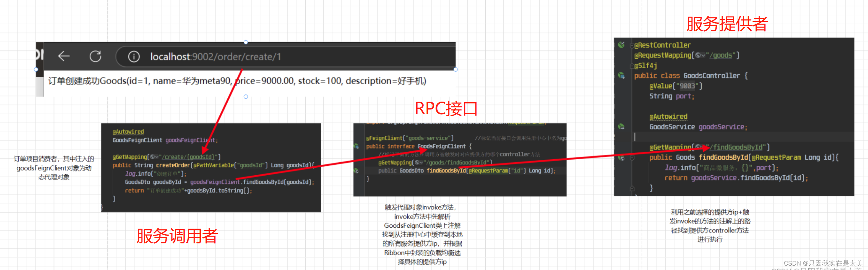Click the 订单创建成功Goods response text

[237, 81]
